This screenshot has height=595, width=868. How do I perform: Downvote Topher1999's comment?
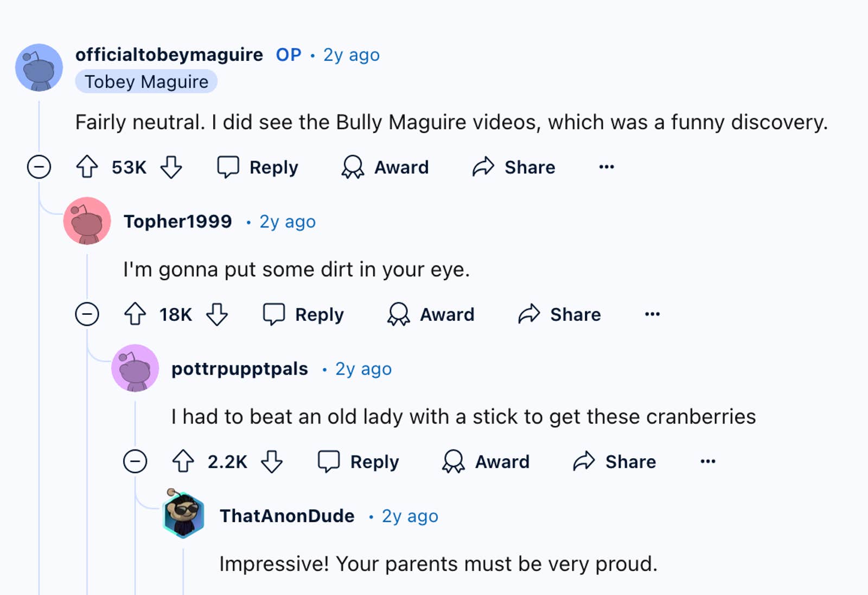217,314
